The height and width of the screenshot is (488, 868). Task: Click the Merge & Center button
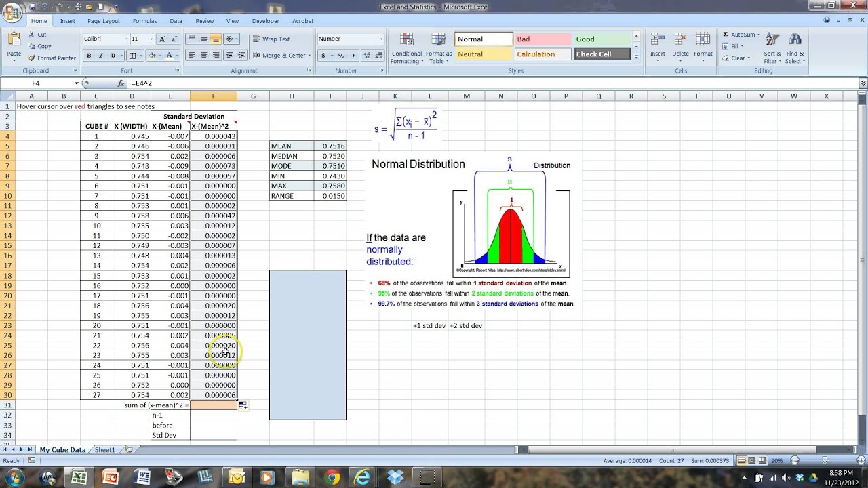click(281, 56)
